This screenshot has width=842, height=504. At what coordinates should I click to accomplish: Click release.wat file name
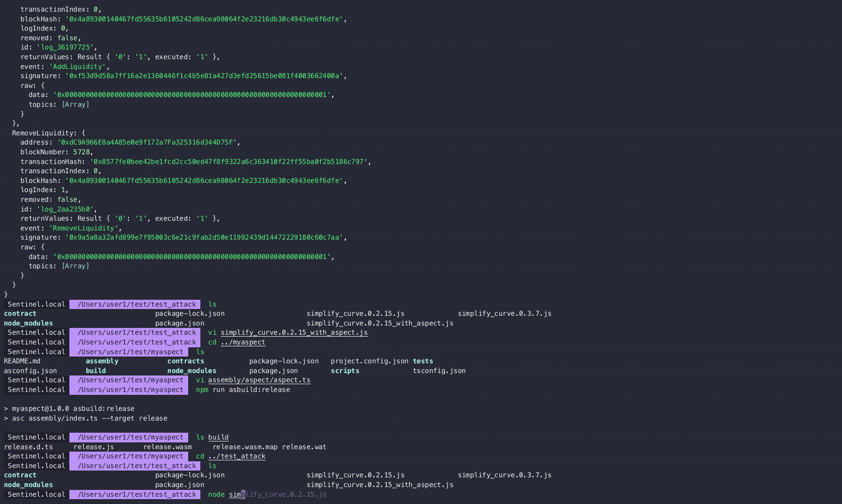pos(304,447)
